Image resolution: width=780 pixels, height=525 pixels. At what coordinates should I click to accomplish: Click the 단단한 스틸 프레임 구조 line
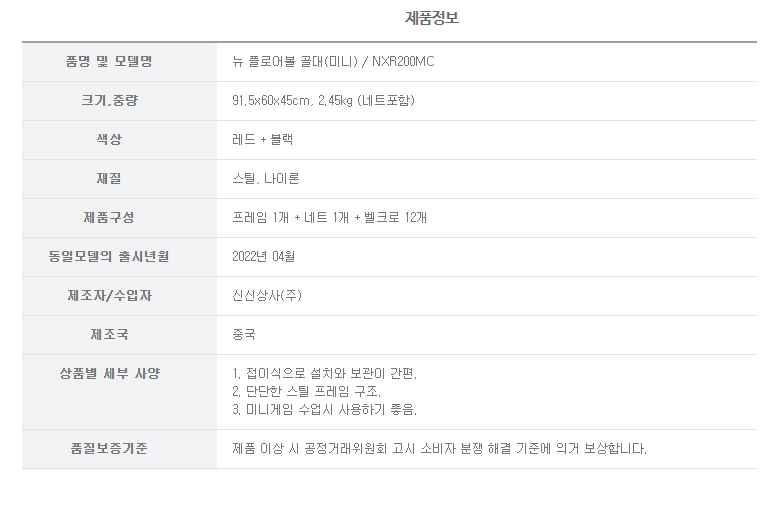click(x=306, y=392)
